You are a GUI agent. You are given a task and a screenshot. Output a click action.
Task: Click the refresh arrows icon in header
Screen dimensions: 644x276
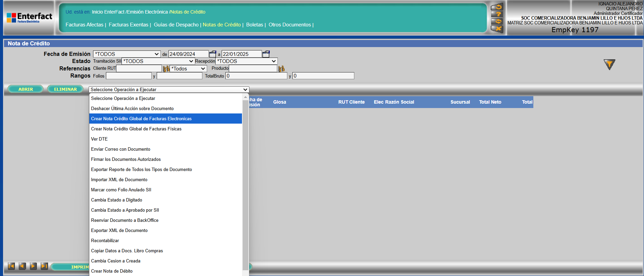(x=497, y=22)
